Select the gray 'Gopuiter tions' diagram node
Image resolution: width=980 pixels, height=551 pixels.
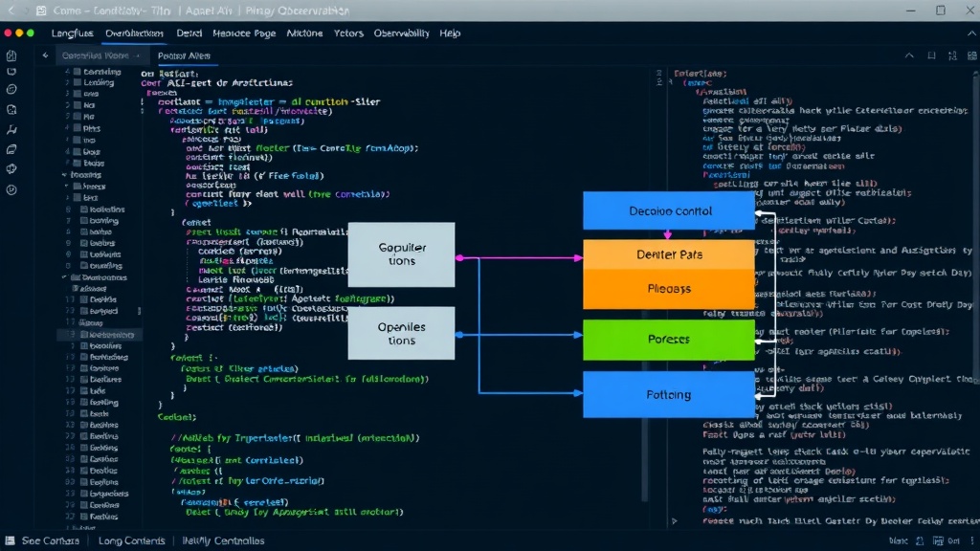pos(401,254)
